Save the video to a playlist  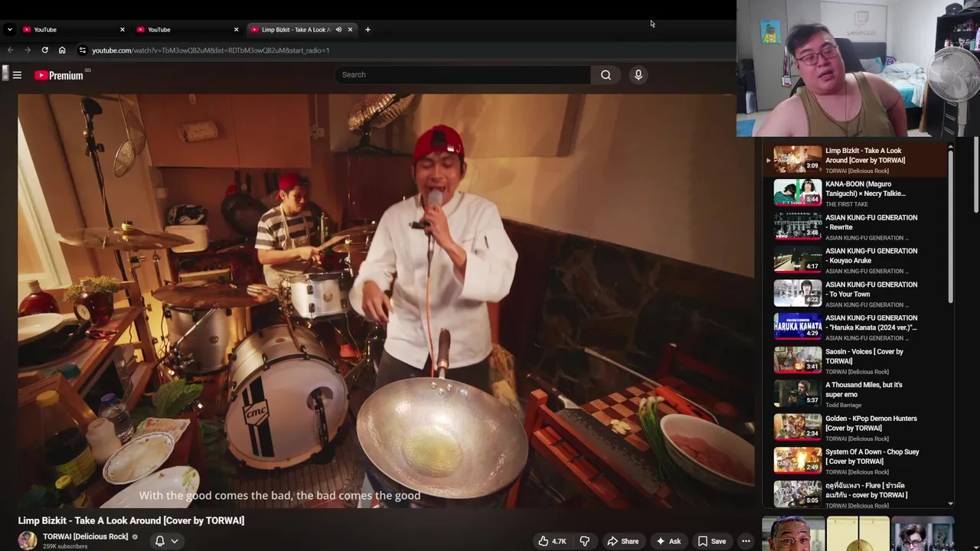[x=711, y=541]
